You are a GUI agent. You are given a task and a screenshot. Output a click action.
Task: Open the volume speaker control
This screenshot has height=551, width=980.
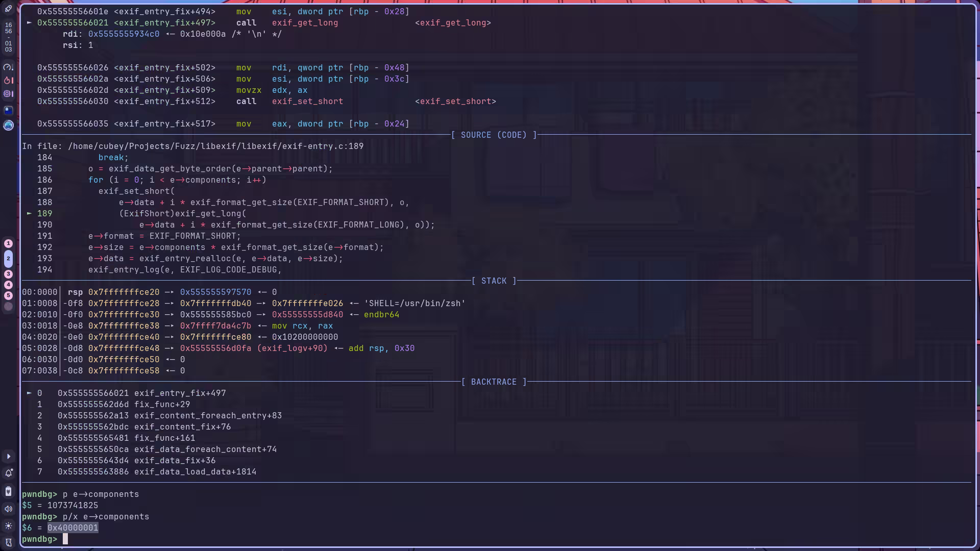(8, 509)
